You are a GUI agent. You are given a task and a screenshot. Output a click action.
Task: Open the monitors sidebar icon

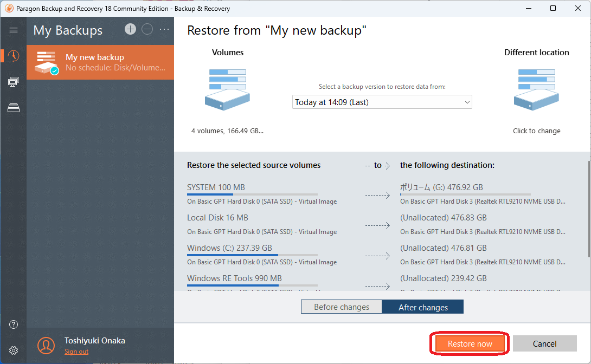14,82
